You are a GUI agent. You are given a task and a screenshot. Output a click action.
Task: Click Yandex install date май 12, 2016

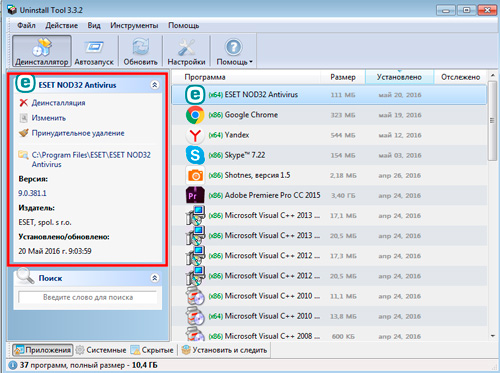(x=400, y=135)
